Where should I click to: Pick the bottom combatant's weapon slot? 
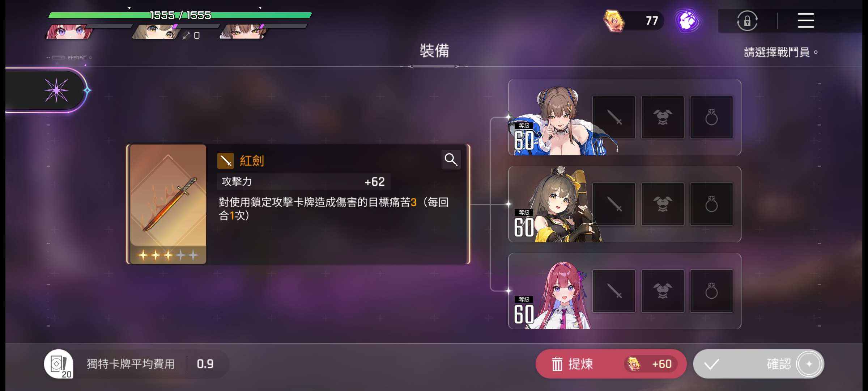pyautogui.click(x=614, y=291)
